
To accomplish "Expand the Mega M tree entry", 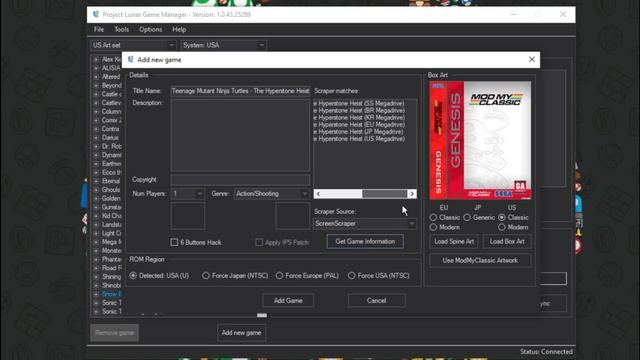I will pos(96,242).
